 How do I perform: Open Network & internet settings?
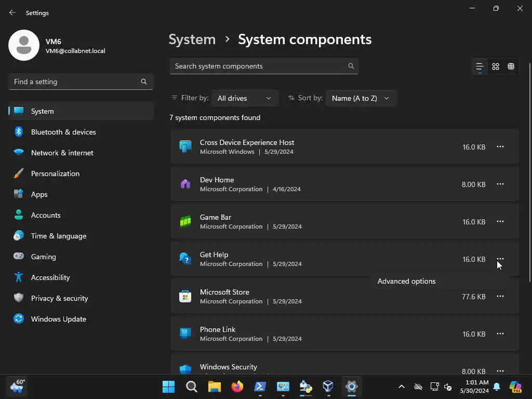click(81, 153)
